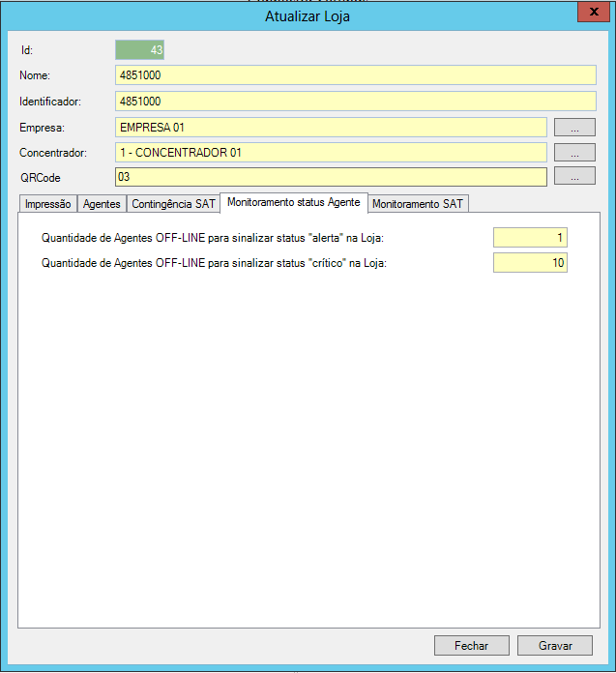
Task: Save changes with the Gravar button
Action: (555, 646)
